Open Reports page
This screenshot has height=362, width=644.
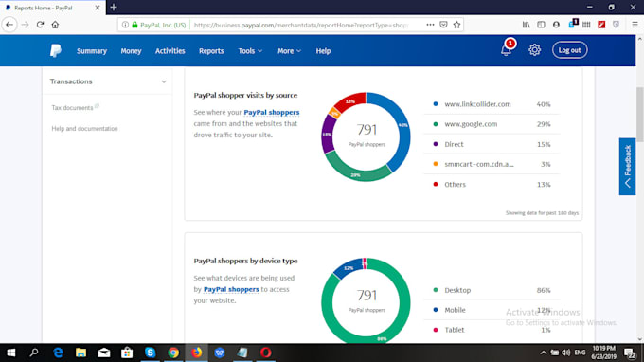pyautogui.click(x=211, y=51)
